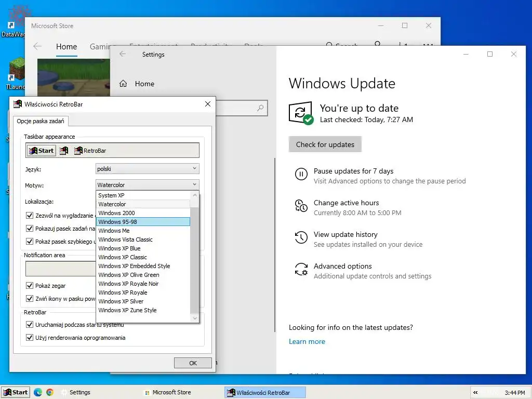Click Advanced options gear-arrows icon
Screen dimensions: 532x399
point(301,270)
